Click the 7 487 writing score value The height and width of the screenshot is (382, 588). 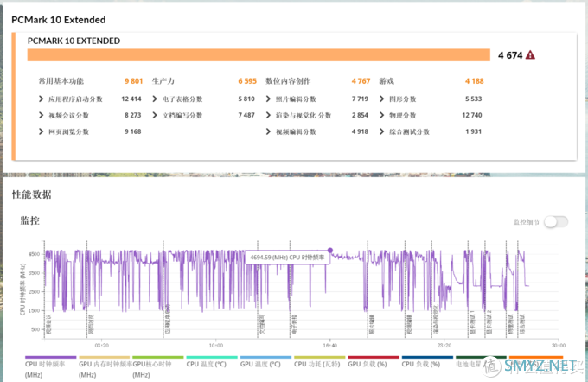(246, 115)
